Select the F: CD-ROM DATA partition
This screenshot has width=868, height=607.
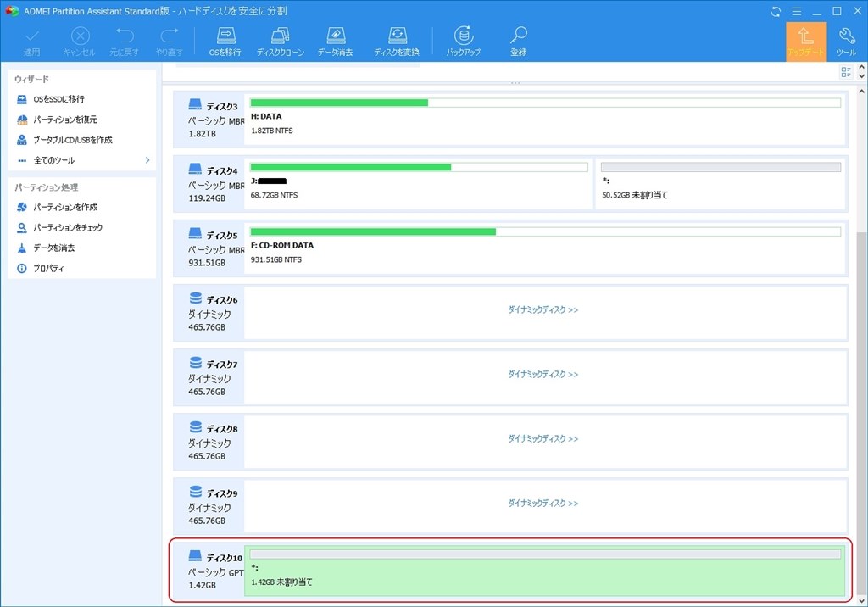[545, 248]
